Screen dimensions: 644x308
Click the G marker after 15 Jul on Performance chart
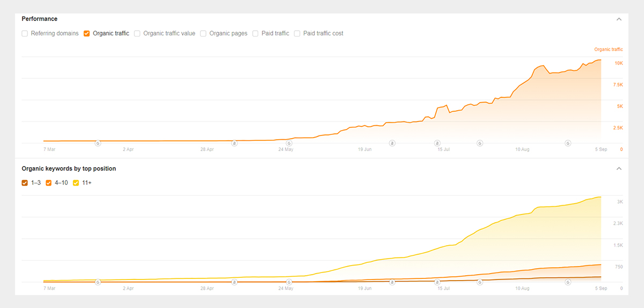click(x=480, y=143)
